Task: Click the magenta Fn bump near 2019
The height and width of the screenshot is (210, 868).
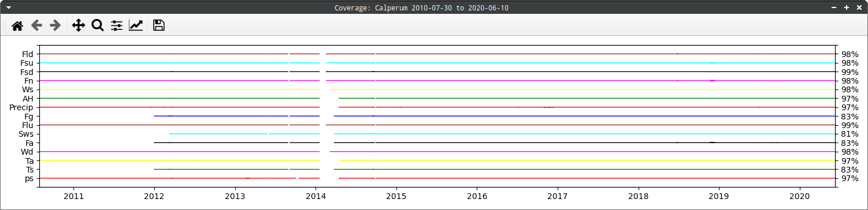Action: point(713,80)
